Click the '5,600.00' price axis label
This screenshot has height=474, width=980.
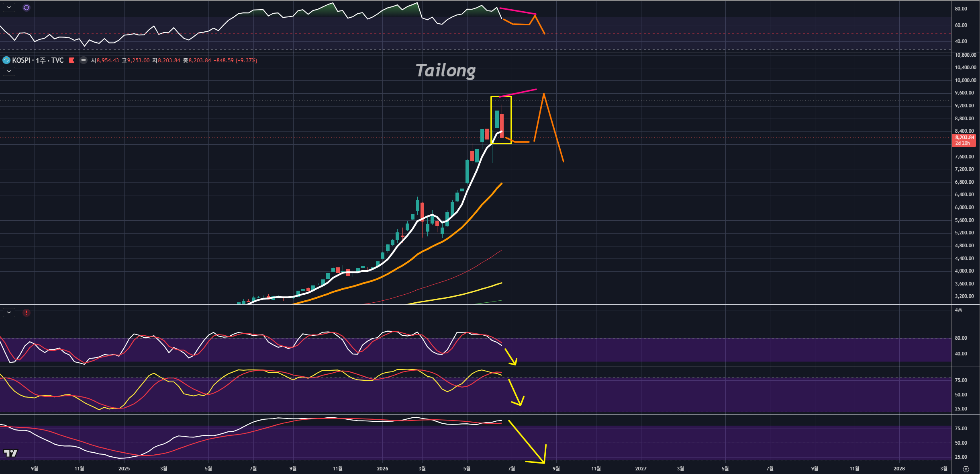(964, 220)
